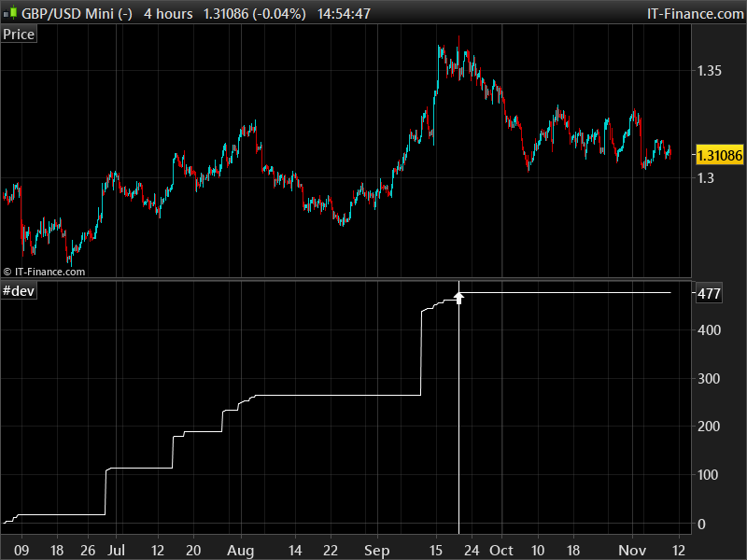Click the Sep label on time axis
The width and height of the screenshot is (747, 560).
[x=377, y=550]
